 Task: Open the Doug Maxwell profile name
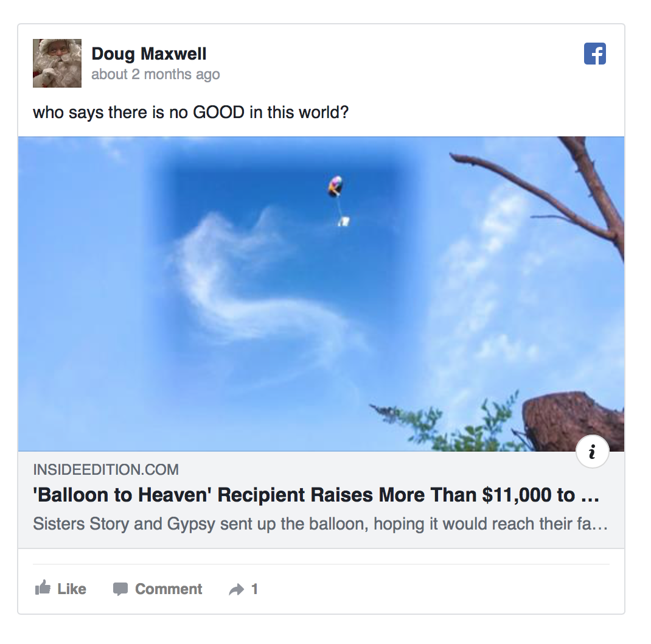tap(148, 54)
